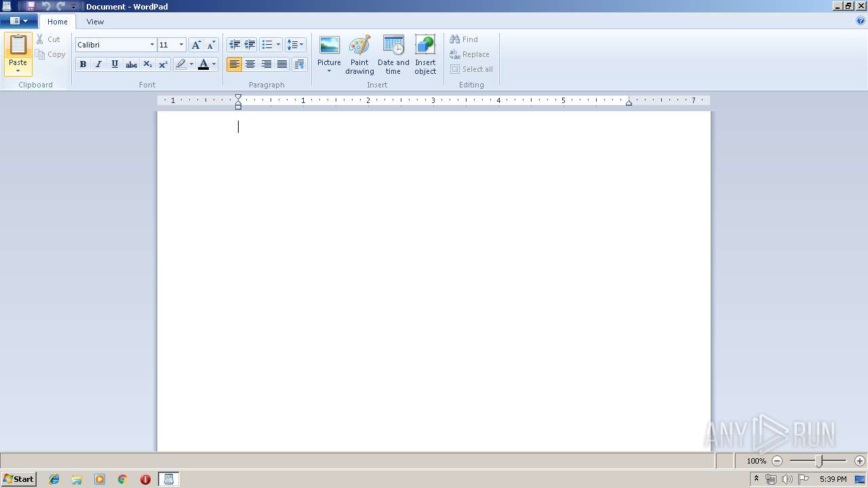The height and width of the screenshot is (488, 868).
Task: Click the Grow font icon
Action: tap(196, 45)
